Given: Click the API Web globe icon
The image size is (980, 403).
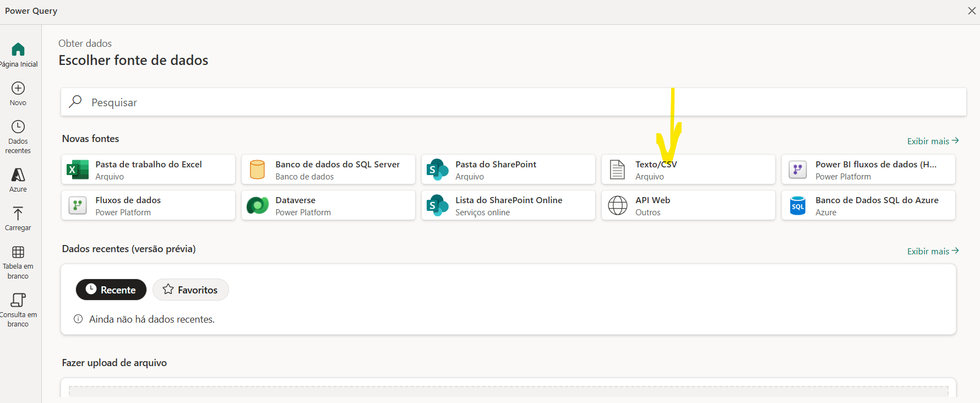Looking at the screenshot, I should click(x=618, y=205).
